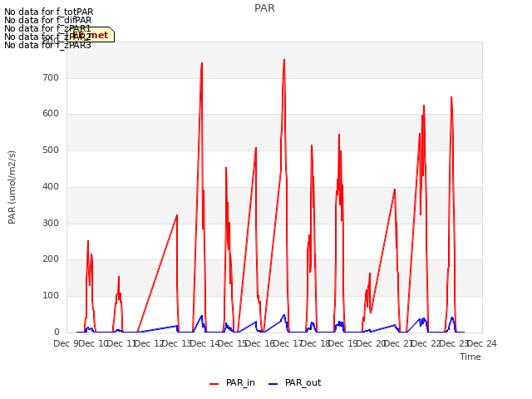Viewport: 532px width, 399px height.
Task: Click the 400 y-axis tick label
Action: click(x=51, y=186)
